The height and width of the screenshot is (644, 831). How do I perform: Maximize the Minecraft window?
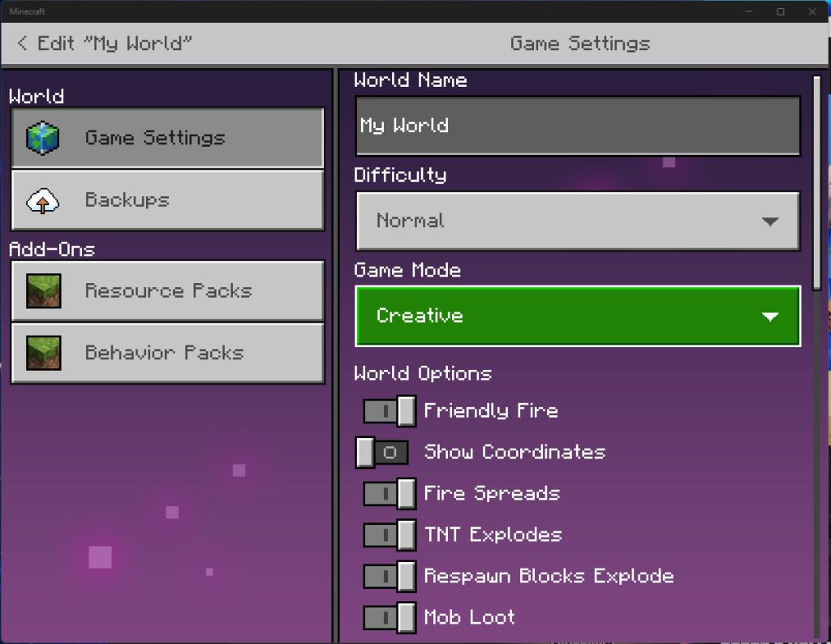coord(781,11)
